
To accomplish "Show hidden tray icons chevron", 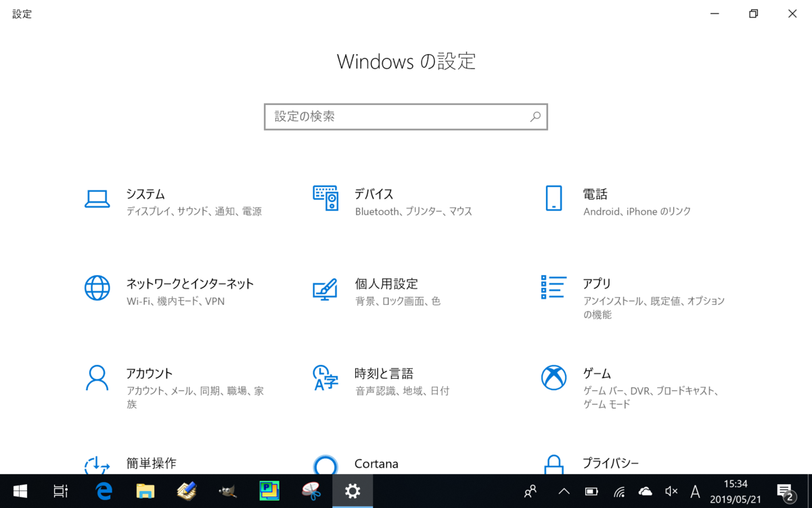I will coord(564,491).
